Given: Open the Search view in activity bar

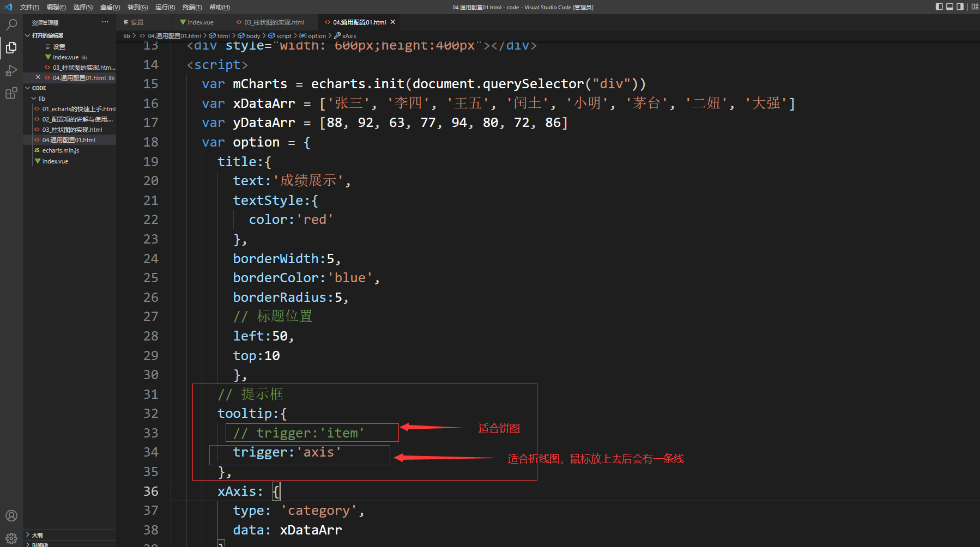Looking at the screenshot, I should (11, 25).
